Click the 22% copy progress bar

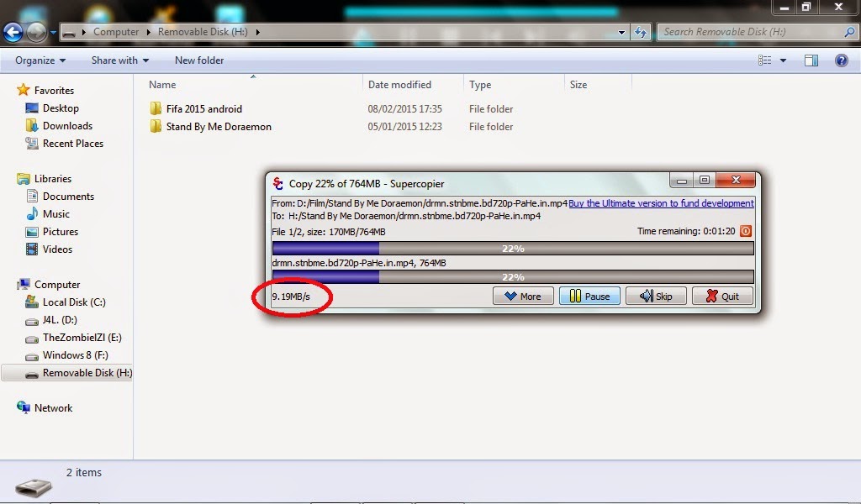[514, 248]
